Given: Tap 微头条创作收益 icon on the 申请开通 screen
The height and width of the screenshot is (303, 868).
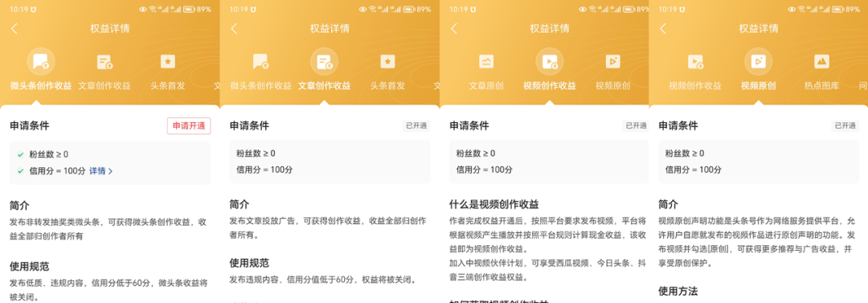Looking at the screenshot, I should (x=40, y=62).
